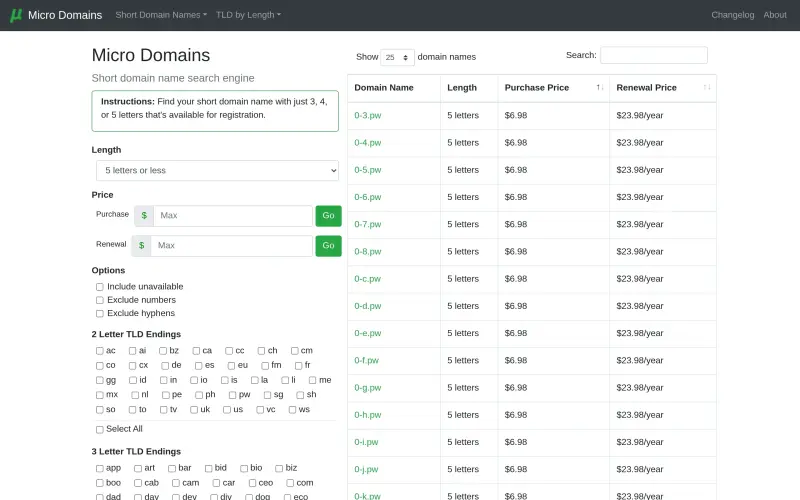Check the de TLD checkbox
The image size is (800, 500).
pyautogui.click(x=165, y=366)
